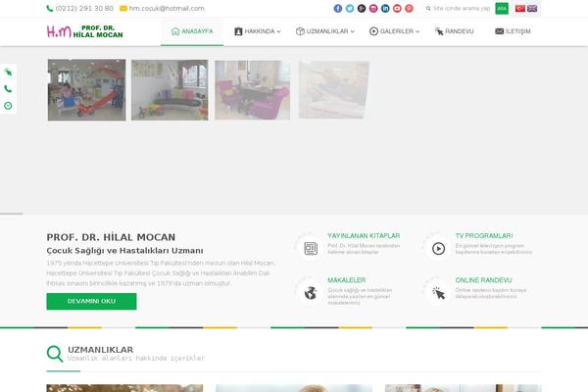Image resolution: width=588 pixels, height=392 pixels.
Task: Open the Instagram social icon
Action: point(373,8)
